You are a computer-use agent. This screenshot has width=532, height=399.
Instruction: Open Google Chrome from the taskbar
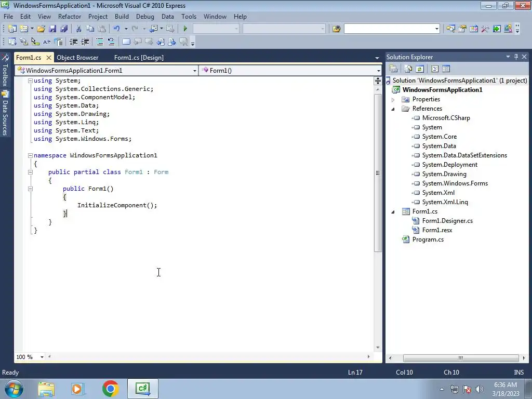pos(110,389)
